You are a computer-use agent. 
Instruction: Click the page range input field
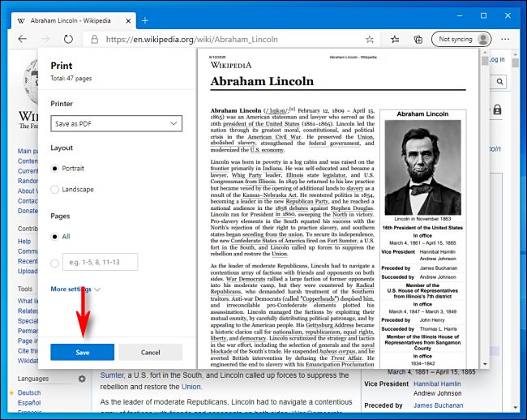101,262
